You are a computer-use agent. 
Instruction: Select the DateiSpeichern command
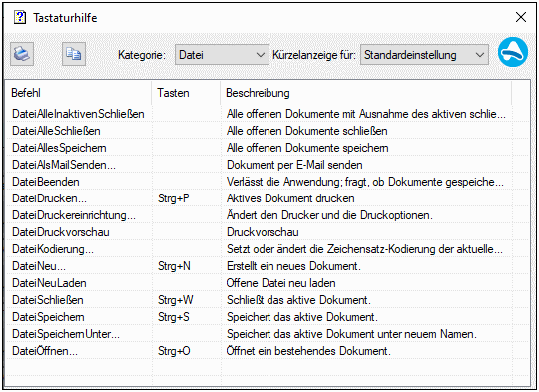tap(48, 317)
